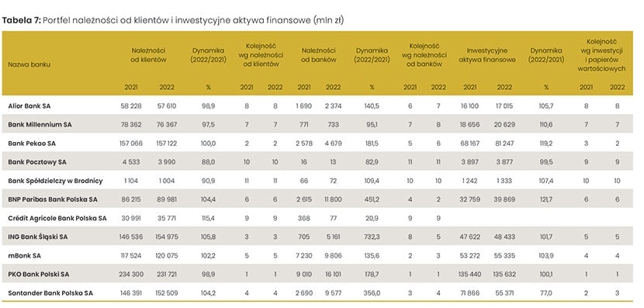The height and width of the screenshot is (308, 644).
Task: Click the investment assets value '81 247'
Action: click(504, 144)
